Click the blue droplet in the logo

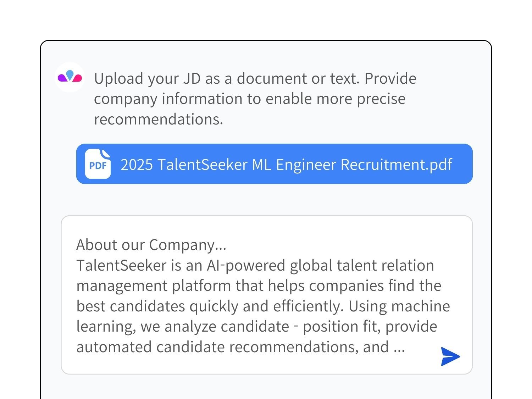point(70,75)
